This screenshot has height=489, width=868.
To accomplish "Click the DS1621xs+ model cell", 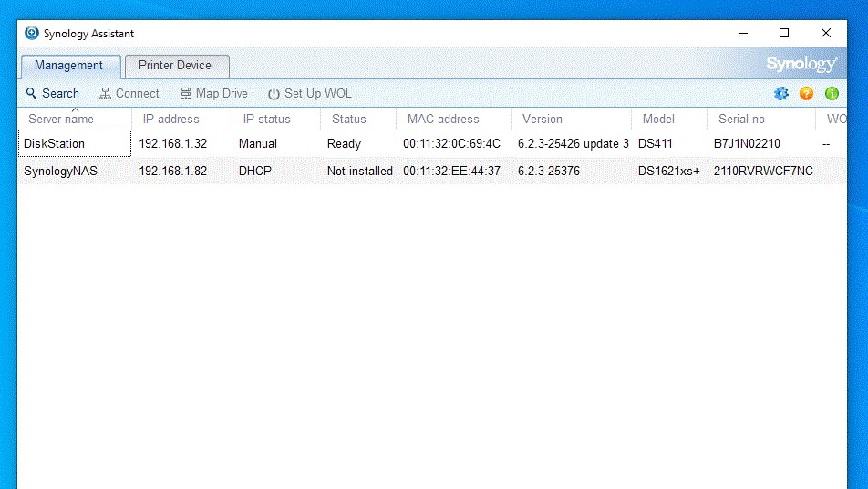I will point(668,172).
